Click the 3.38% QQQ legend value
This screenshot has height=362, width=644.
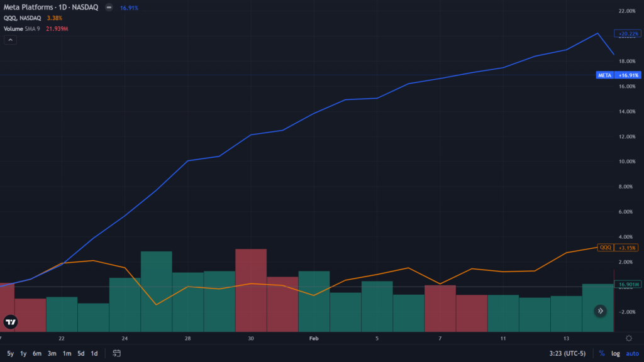click(54, 18)
